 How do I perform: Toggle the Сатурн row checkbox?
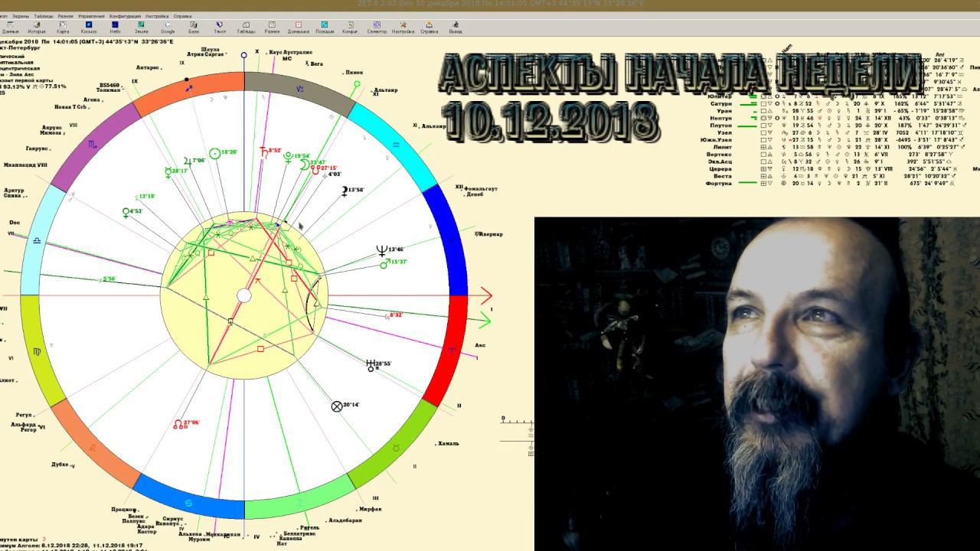[x=763, y=104]
